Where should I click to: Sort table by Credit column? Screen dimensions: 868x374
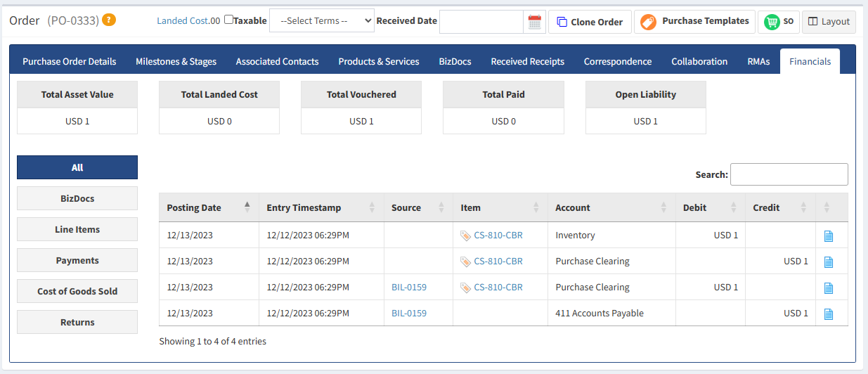click(780, 207)
